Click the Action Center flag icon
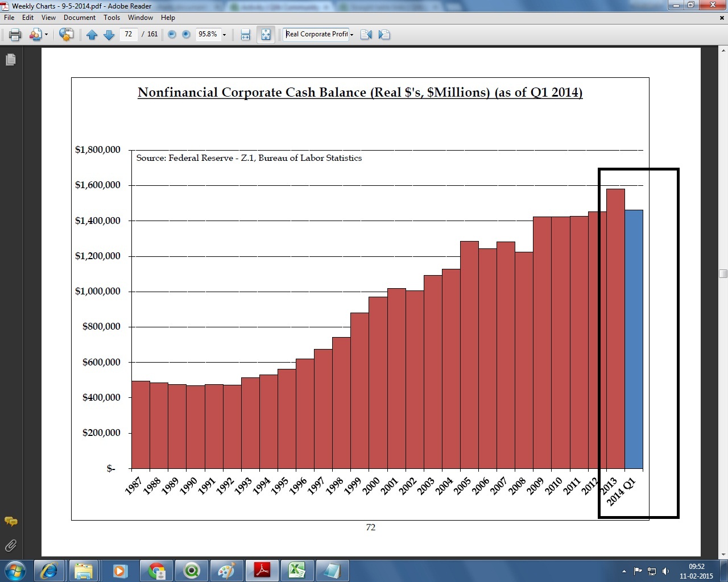728x582 pixels. coord(638,571)
